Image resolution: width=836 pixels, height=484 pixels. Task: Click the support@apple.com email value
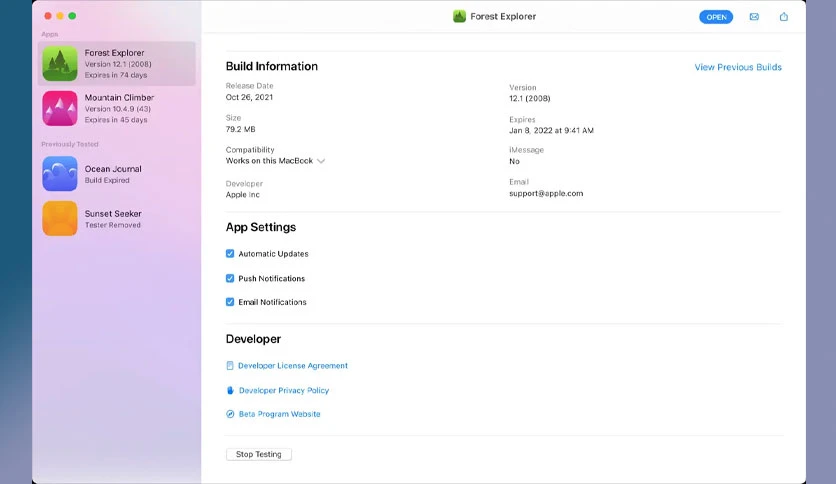[x=546, y=193]
